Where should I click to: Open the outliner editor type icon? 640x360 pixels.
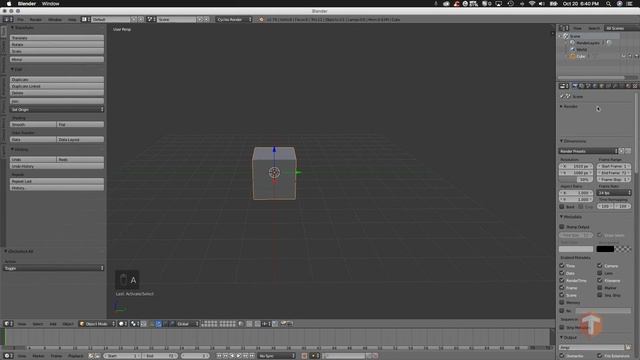coord(564,28)
